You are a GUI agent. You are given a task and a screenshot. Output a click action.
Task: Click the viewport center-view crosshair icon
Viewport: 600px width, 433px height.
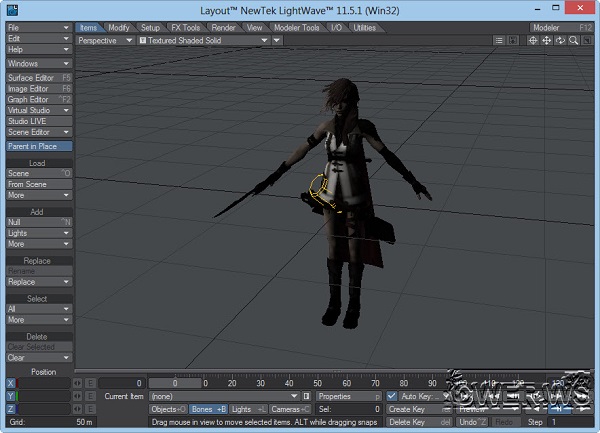533,41
